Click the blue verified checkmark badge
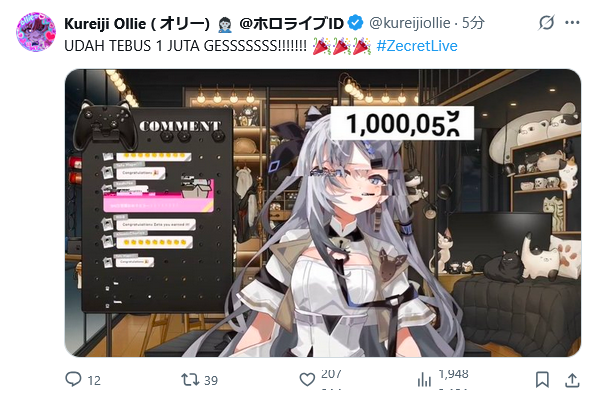 pos(356,23)
